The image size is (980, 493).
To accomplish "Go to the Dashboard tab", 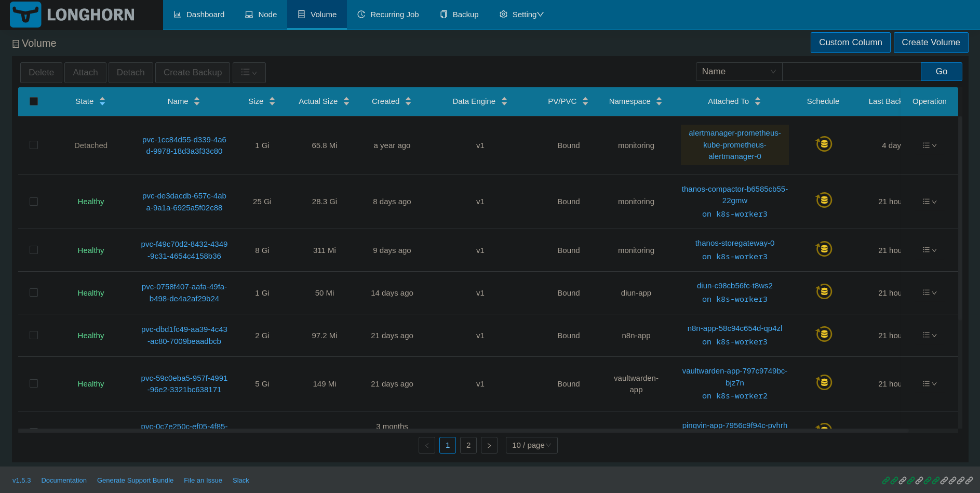I will tap(199, 15).
